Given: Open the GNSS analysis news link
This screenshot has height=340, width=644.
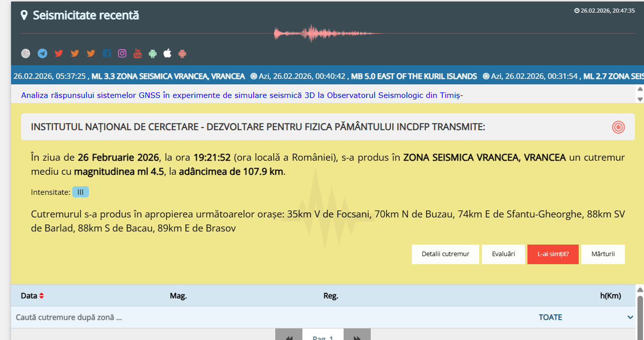Looking at the screenshot, I should [242, 95].
